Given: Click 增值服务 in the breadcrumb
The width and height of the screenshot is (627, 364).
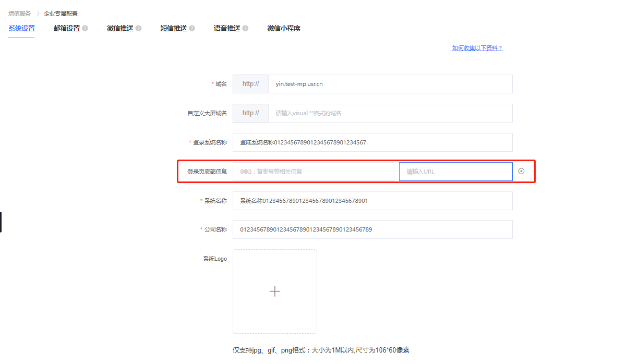Looking at the screenshot, I should click(x=20, y=14).
